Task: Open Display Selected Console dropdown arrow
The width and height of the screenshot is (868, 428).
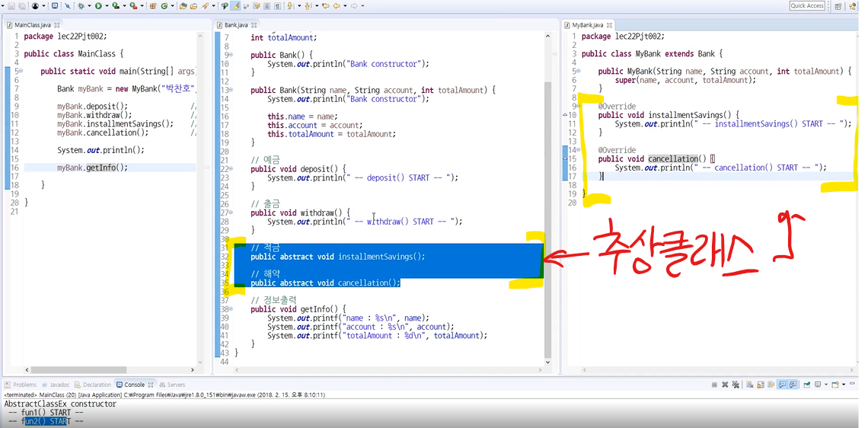Action: [826, 385]
